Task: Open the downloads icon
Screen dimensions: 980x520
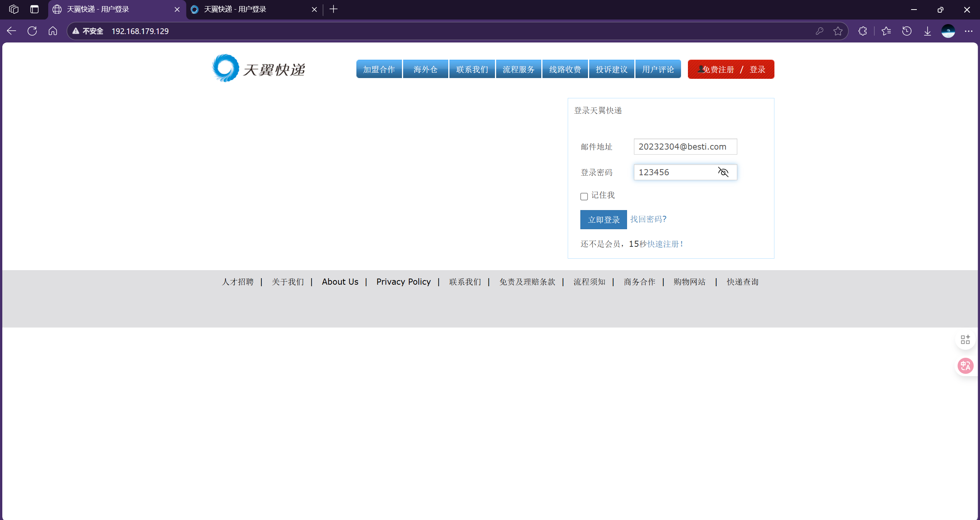Action: pyautogui.click(x=927, y=31)
